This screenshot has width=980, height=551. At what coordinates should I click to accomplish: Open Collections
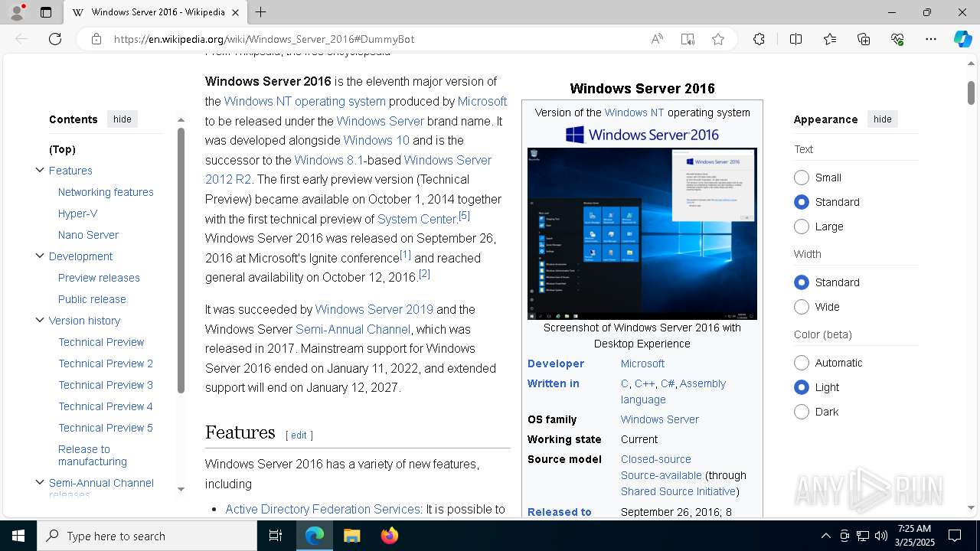[864, 39]
